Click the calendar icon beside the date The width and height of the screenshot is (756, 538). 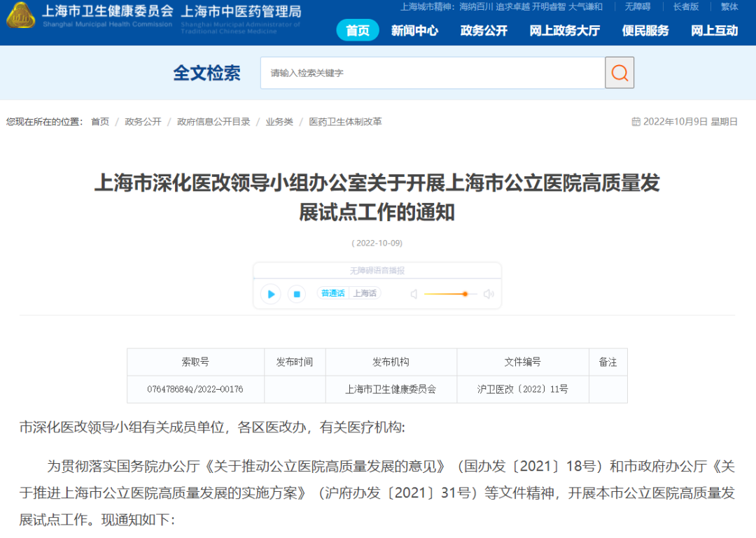pyautogui.click(x=636, y=122)
